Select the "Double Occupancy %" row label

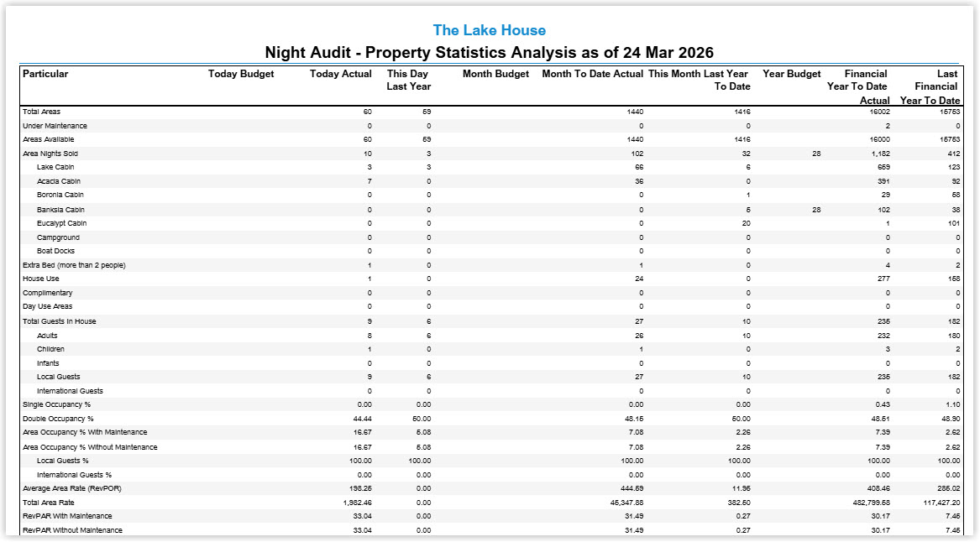[x=58, y=419]
